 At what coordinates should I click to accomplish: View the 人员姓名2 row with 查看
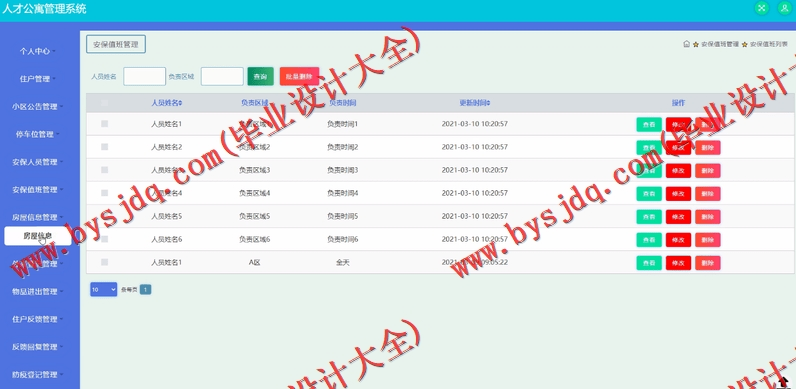(649, 148)
